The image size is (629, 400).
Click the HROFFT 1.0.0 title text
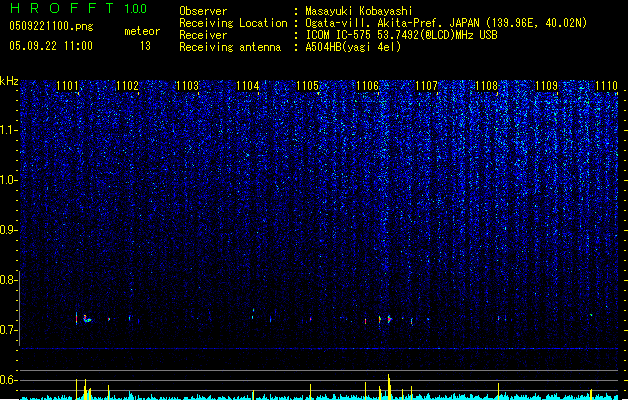78,8
